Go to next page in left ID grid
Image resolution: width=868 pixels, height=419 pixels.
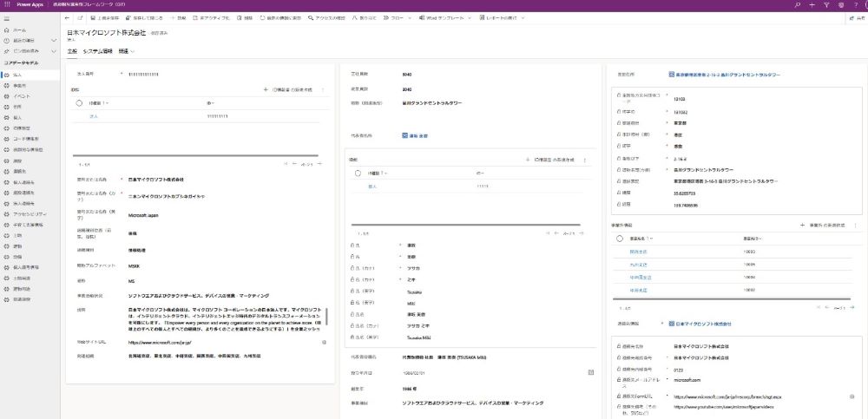(319, 164)
